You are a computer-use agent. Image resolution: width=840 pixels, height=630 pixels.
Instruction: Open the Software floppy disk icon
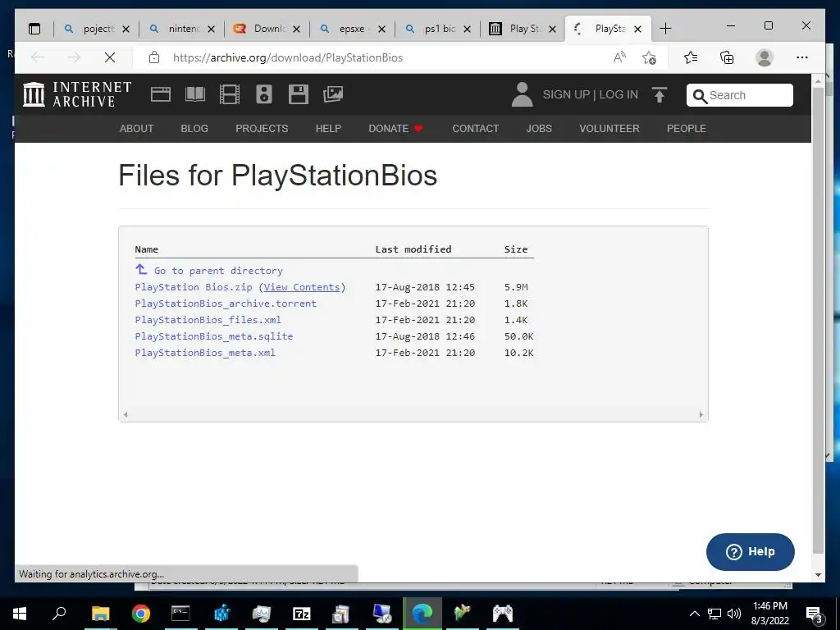click(299, 95)
